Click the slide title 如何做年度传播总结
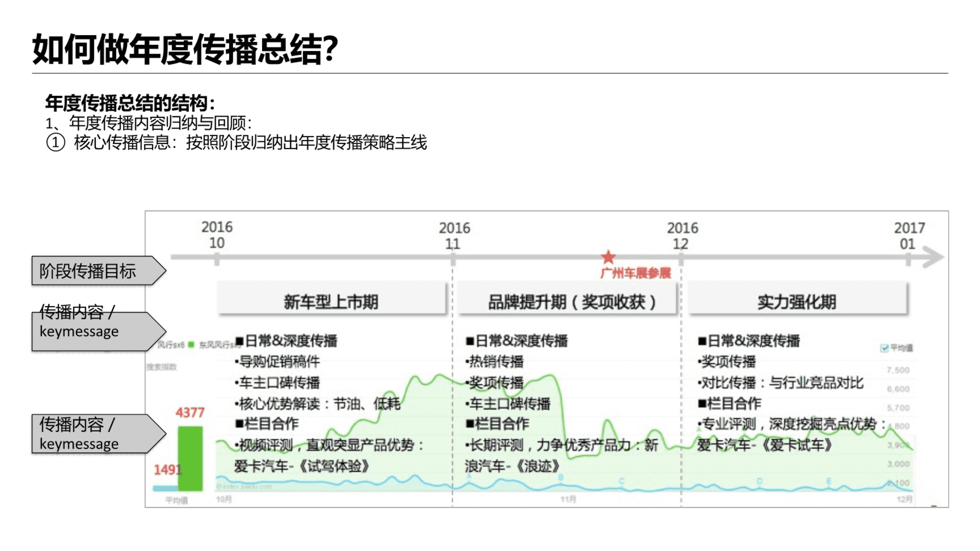Image resolution: width=980 pixels, height=551 pixels. pyautogui.click(x=185, y=50)
